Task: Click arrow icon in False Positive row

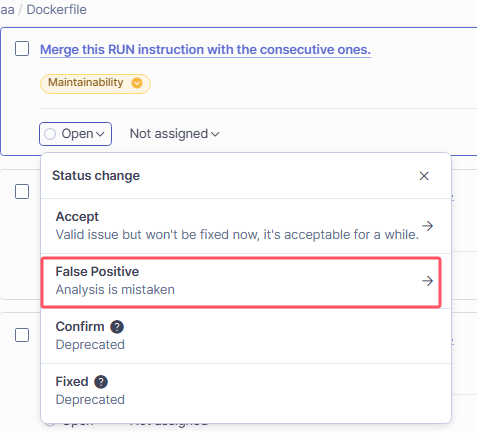Action: (427, 281)
